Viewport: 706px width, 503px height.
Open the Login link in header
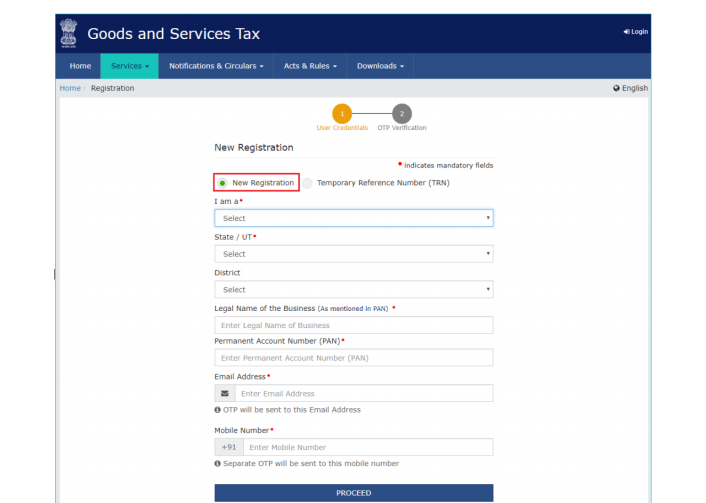click(636, 32)
